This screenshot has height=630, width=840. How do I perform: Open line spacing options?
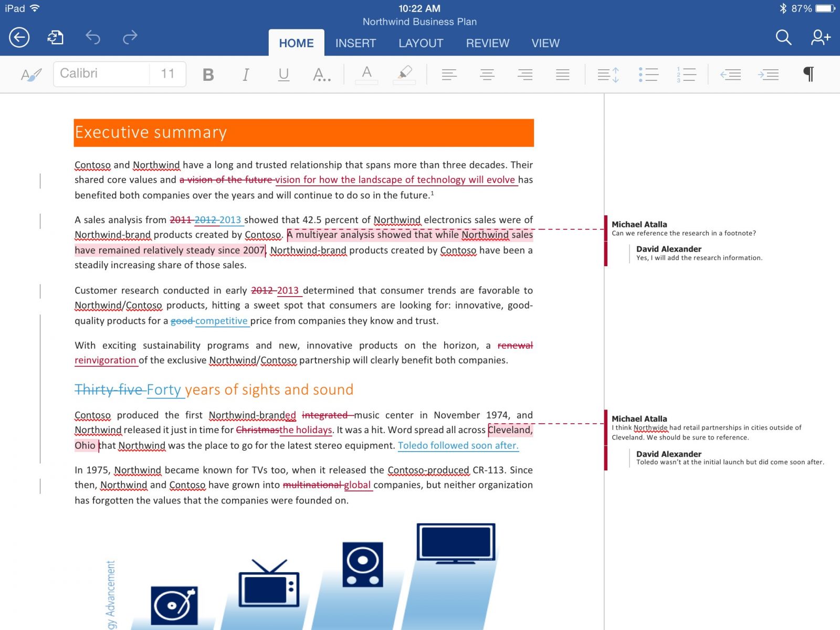[608, 75]
